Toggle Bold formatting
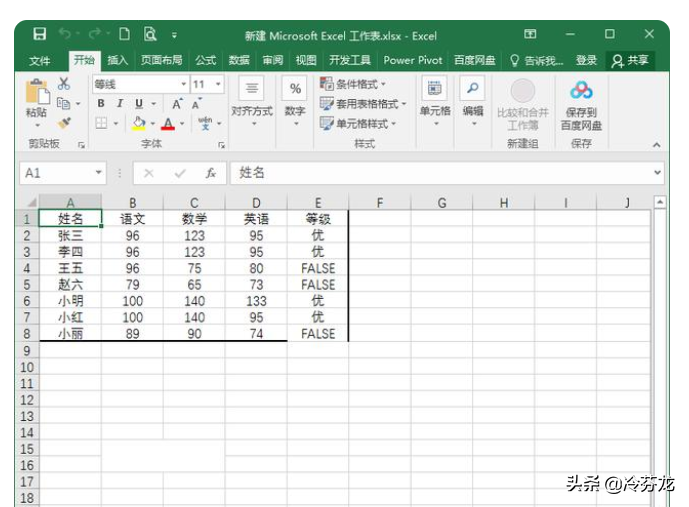Image resolution: width=689 pixels, height=507 pixels. tap(101, 104)
